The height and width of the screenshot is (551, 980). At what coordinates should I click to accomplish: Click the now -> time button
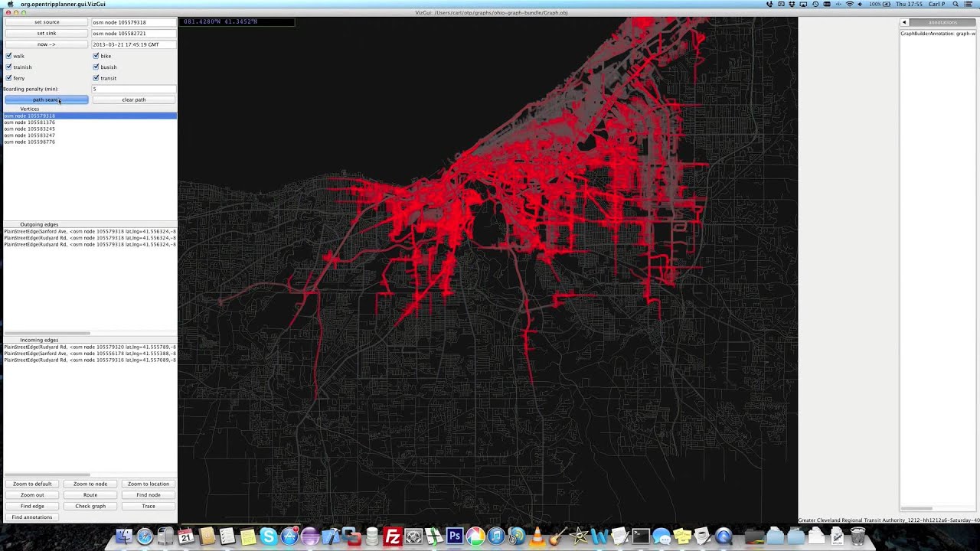click(x=47, y=44)
